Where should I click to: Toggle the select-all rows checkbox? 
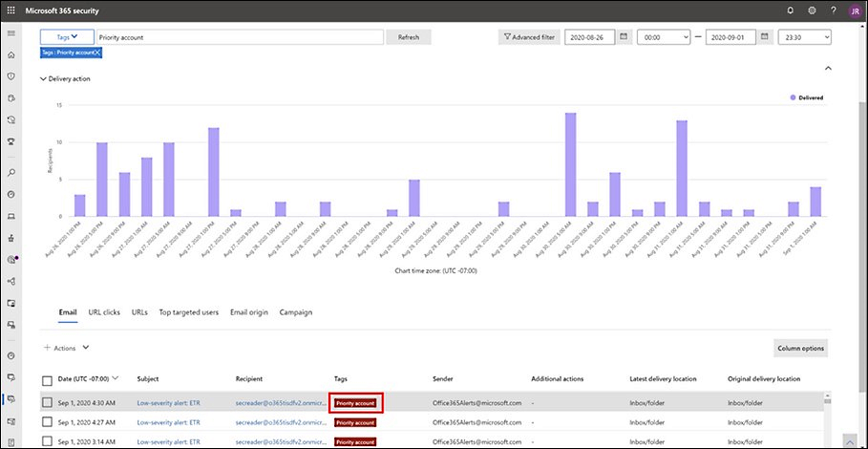(47, 380)
